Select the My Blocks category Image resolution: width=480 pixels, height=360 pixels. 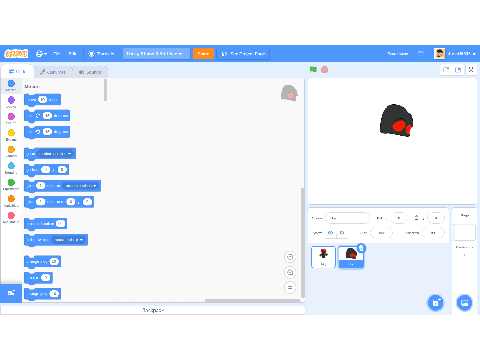click(x=11, y=217)
